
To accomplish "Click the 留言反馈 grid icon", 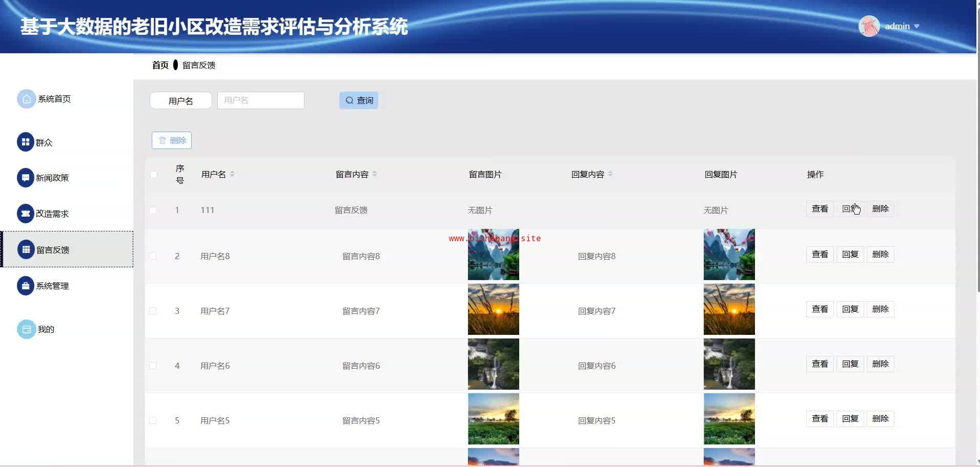I will [26, 249].
